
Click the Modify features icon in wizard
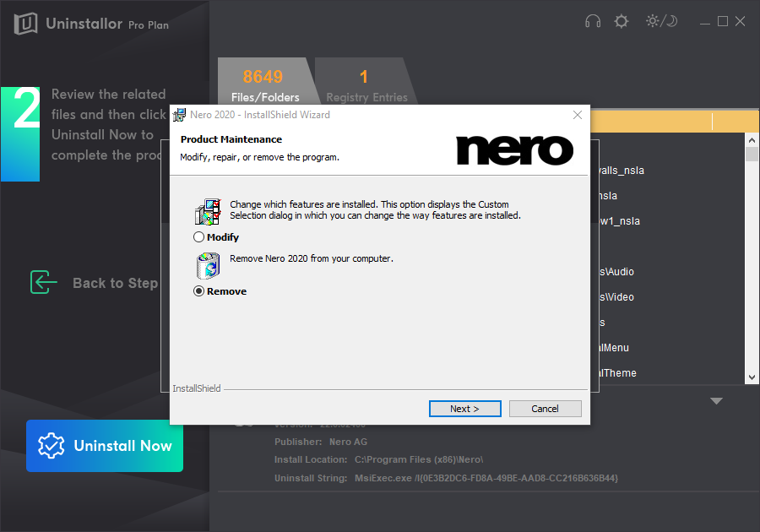pos(208,212)
